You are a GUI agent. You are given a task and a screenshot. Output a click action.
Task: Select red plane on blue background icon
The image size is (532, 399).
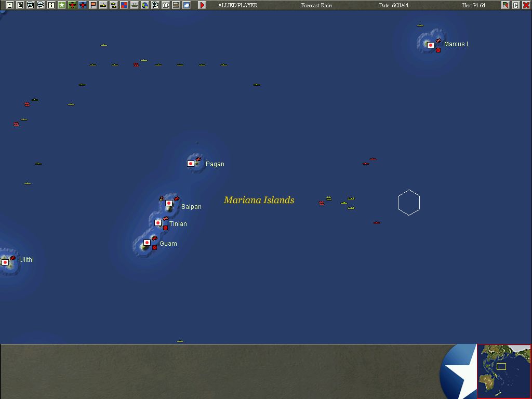(83, 5)
